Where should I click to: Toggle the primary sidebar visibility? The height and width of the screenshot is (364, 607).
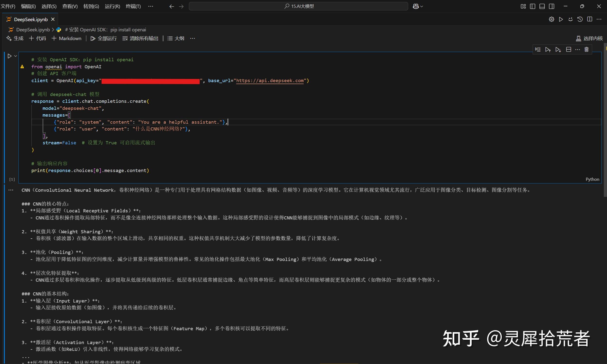(x=532, y=6)
